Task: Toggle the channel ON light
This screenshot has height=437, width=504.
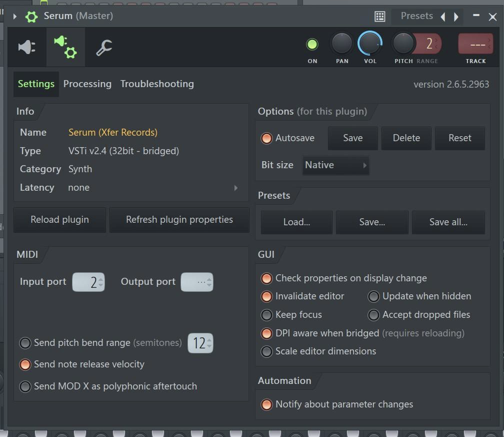Action: pos(312,45)
